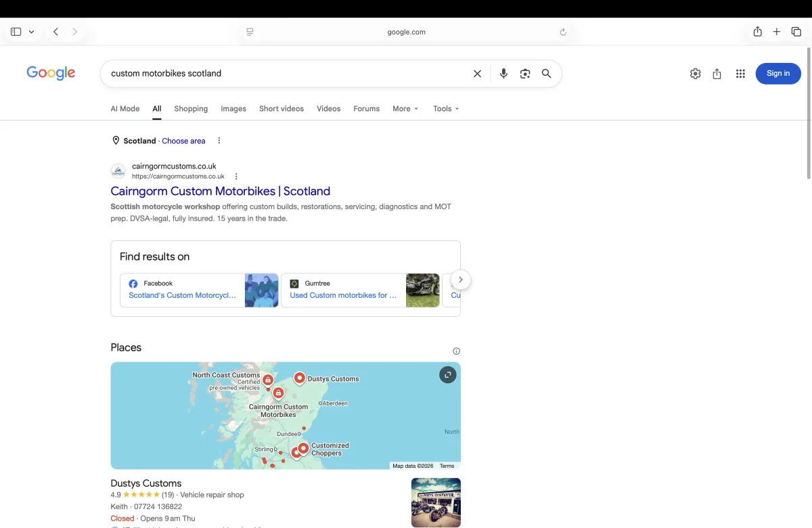The image size is (812, 528).
Task: Open Places info icon
Action: (x=456, y=351)
